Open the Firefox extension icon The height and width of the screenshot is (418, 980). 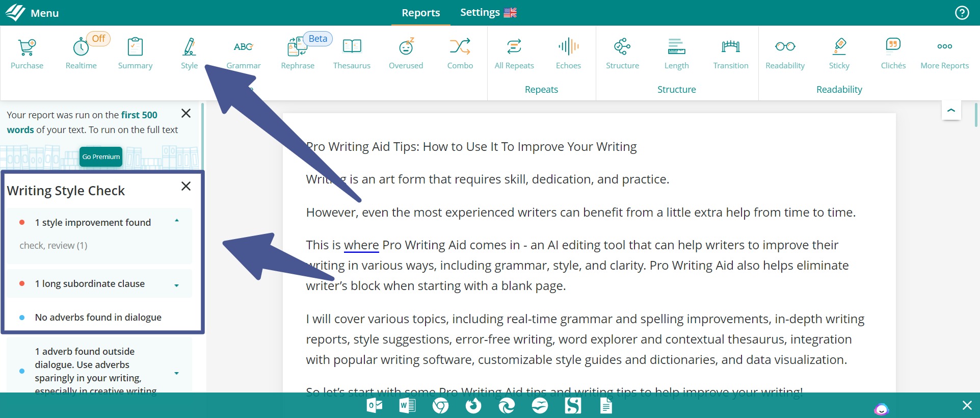tap(473, 406)
